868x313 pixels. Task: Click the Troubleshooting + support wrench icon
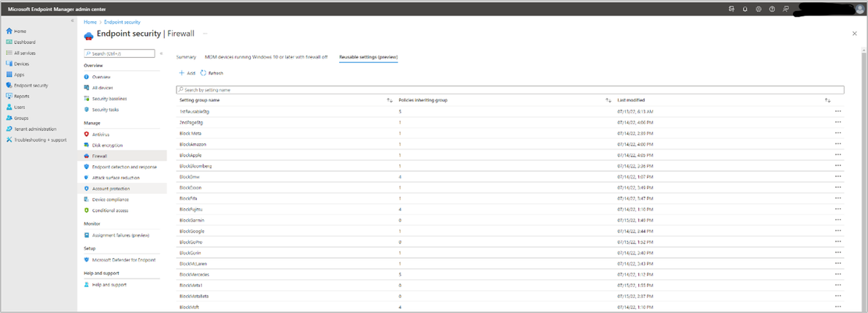click(x=9, y=139)
